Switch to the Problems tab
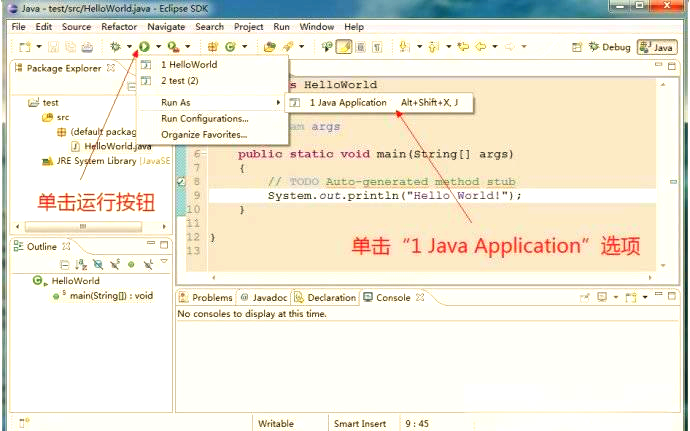Screen dimensions: 690x431 (206, 298)
